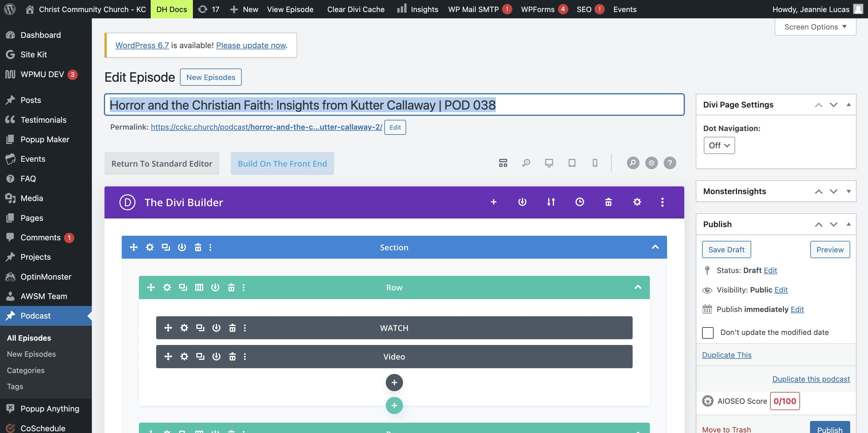Edit the Visibility Public link
This screenshot has height=433, width=868.
pyautogui.click(x=781, y=290)
